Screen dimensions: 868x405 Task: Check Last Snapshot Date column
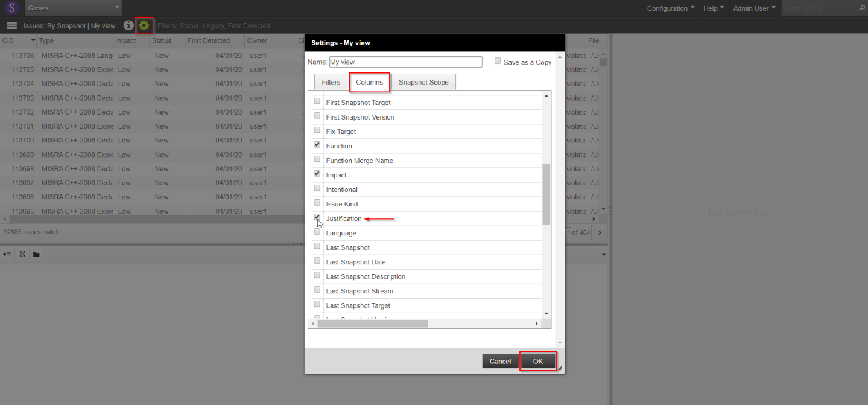pyautogui.click(x=317, y=261)
